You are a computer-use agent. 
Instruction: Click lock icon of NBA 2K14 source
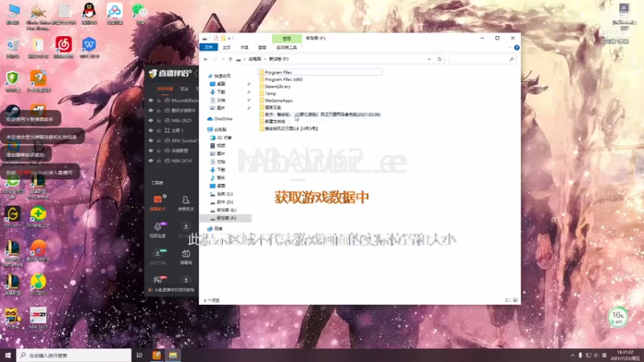pos(159,161)
